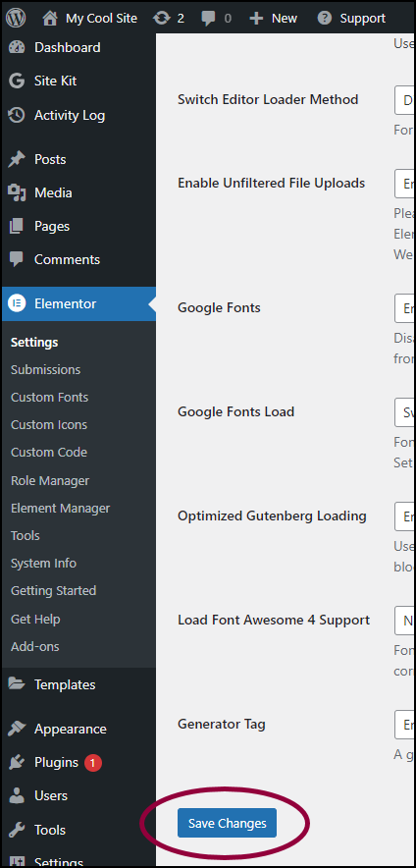Open Optimized Gutenberg Loading dropdown
416x868 pixels.
coord(405,516)
